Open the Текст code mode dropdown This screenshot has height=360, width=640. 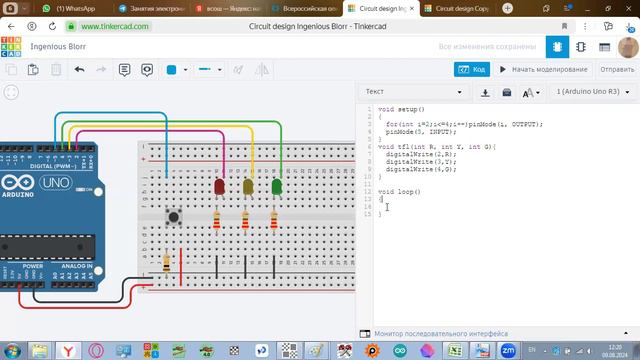[413, 92]
